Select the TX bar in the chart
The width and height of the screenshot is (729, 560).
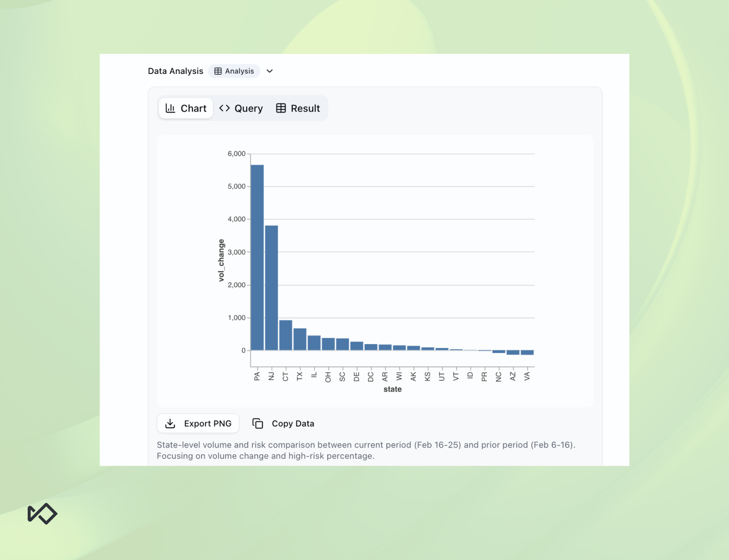[x=300, y=339]
